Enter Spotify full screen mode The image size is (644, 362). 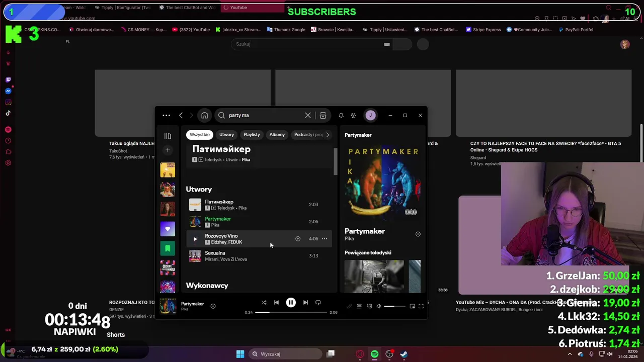421,306
